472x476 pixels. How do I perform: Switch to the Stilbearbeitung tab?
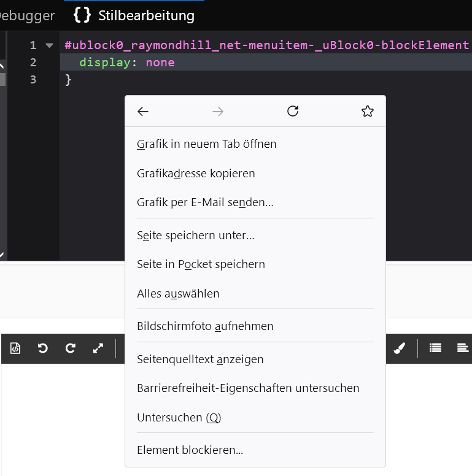(x=134, y=15)
